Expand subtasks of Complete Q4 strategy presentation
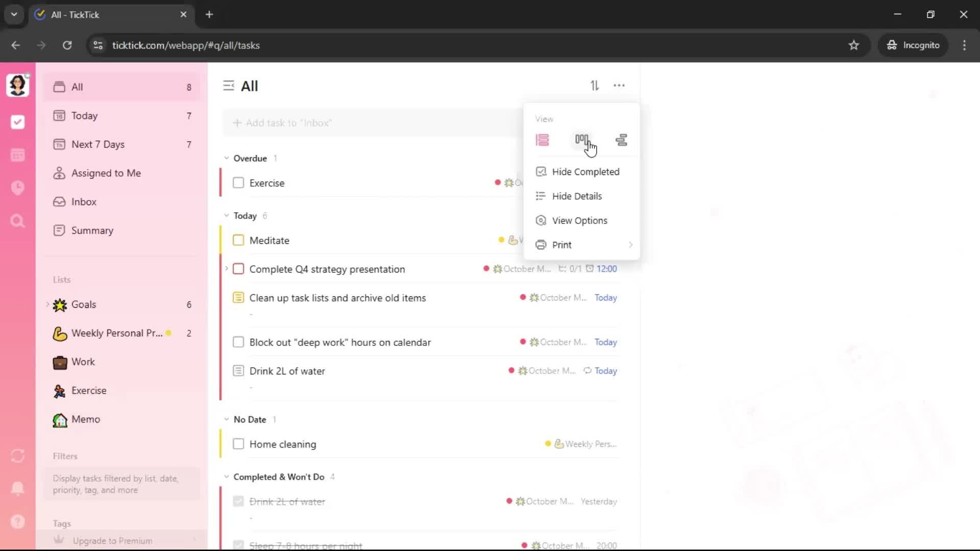 [227, 268]
